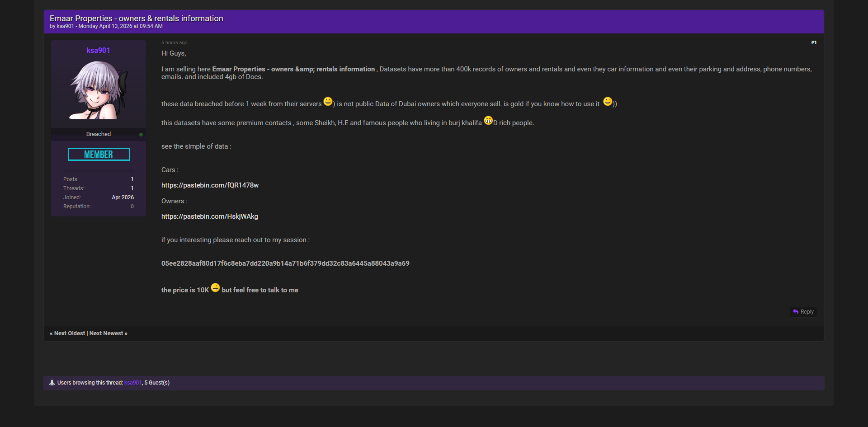Viewport: 868px width, 427px height.
Task: Open the ksa901 username link in sidebar
Action: (98, 50)
